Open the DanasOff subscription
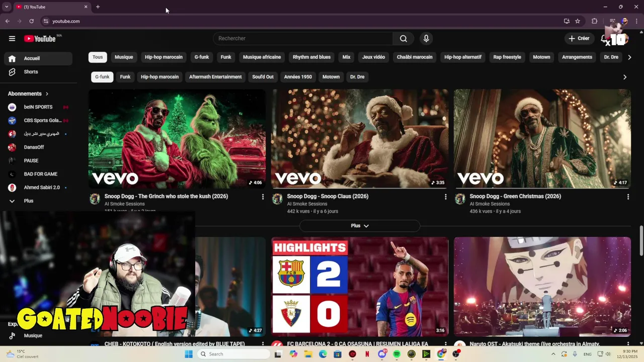Screen dimensions: 644x362 click(x=38, y=147)
